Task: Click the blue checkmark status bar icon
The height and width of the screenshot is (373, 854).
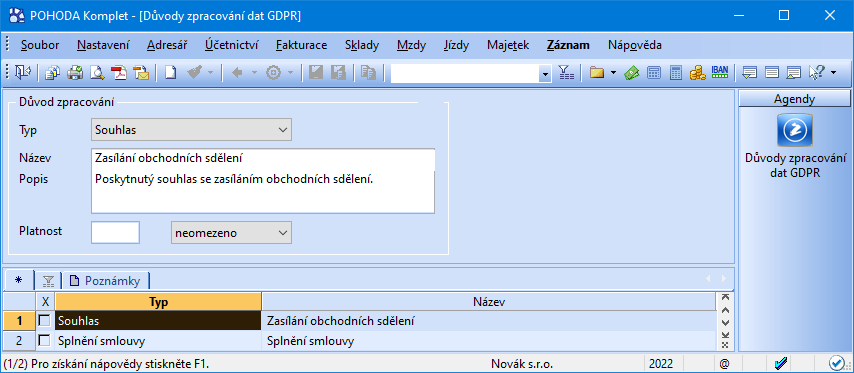Action: pos(780,363)
